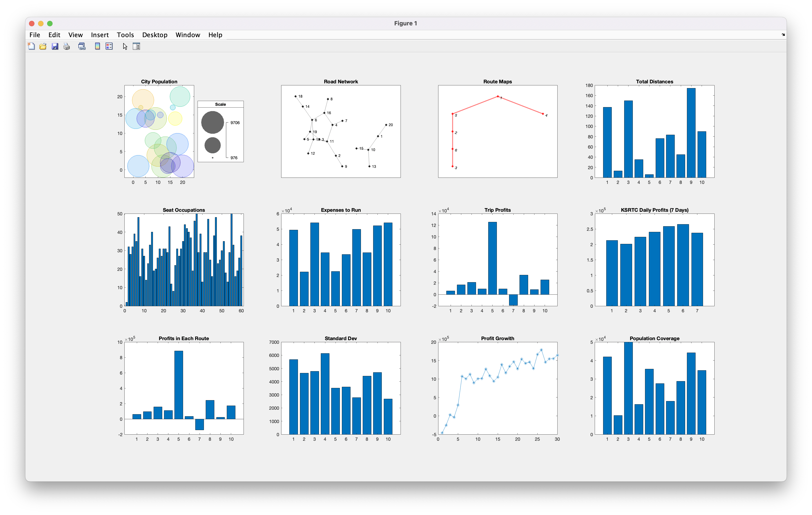Open the File menu
The image size is (812, 515).
(35, 35)
